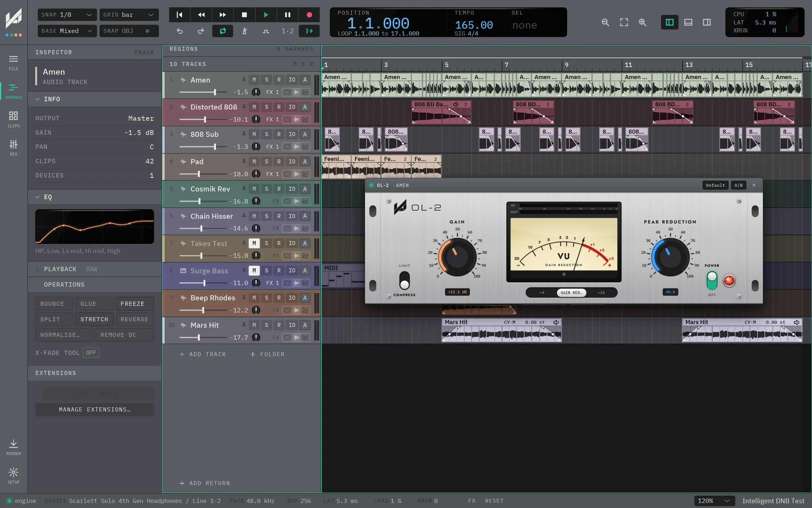Viewport: 812px width, 508px height.
Task: Open the 120% zoom dropdown
Action: point(714,501)
